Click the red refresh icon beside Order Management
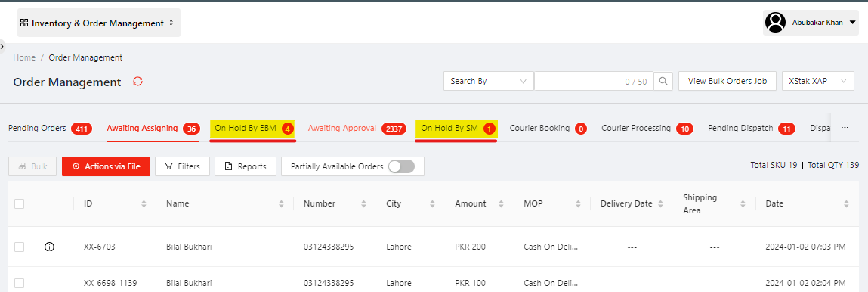The image size is (868, 292). [x=137, y=82]
